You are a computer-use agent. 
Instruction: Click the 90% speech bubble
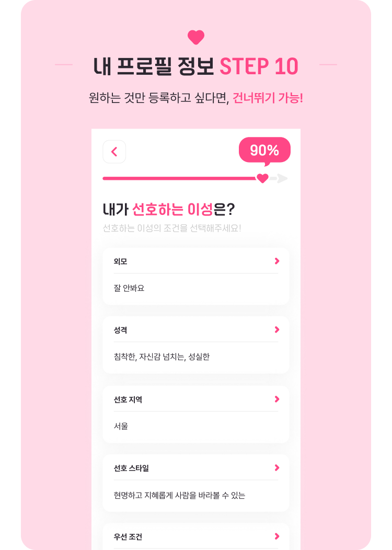point(264,151)
